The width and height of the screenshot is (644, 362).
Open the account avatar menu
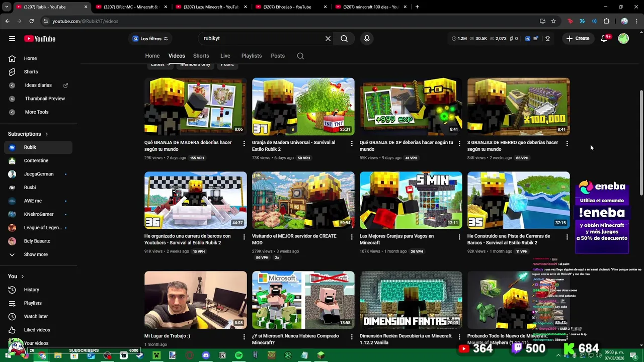(623, 38)
